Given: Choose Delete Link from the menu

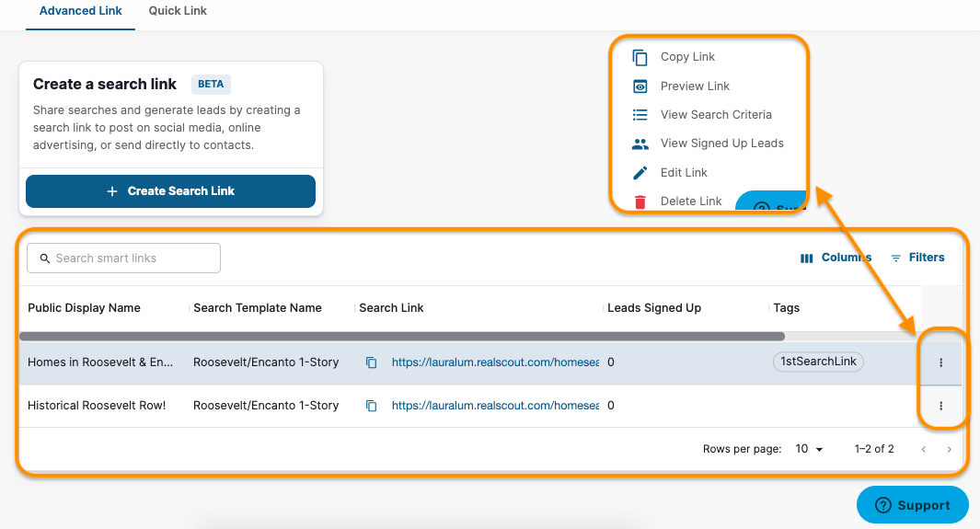Looking at the screenshot, I should pos(691,201).
